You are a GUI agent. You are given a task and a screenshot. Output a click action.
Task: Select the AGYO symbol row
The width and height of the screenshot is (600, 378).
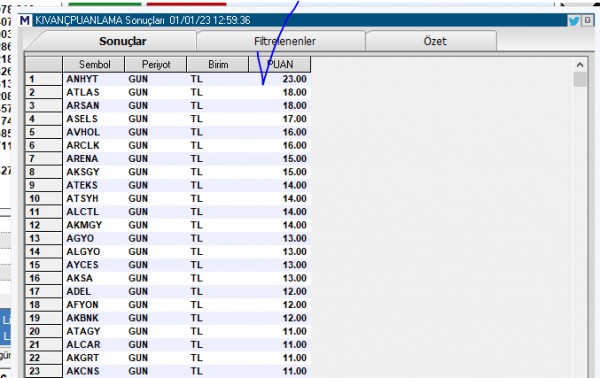[x=168, y=238]
